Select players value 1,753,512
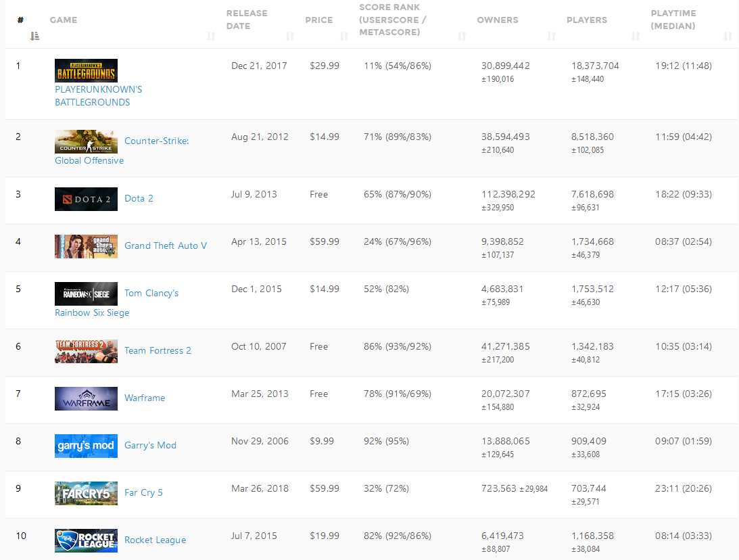 (592, 289)
